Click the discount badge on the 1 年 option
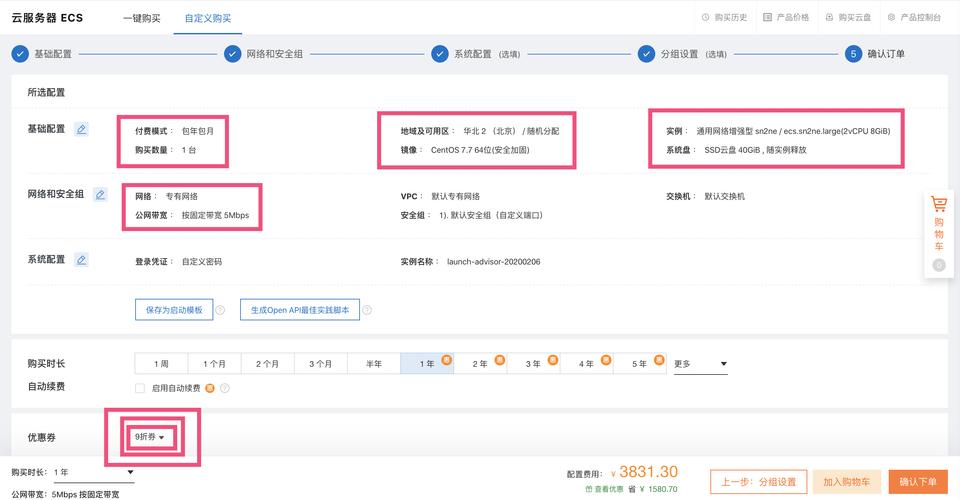Viewport: 960px width, 500px height. pos(447,360)
